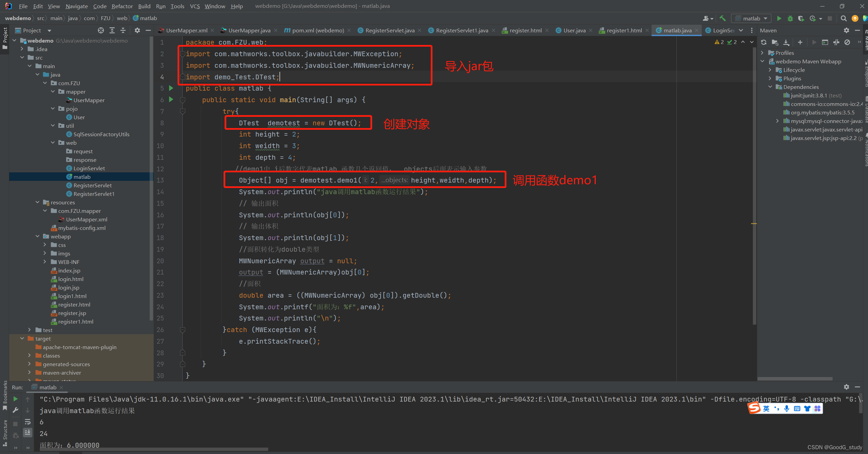The image size is (868, 454).
Task: Rerun matlab in Run panel
Action: tap(15, 399)
